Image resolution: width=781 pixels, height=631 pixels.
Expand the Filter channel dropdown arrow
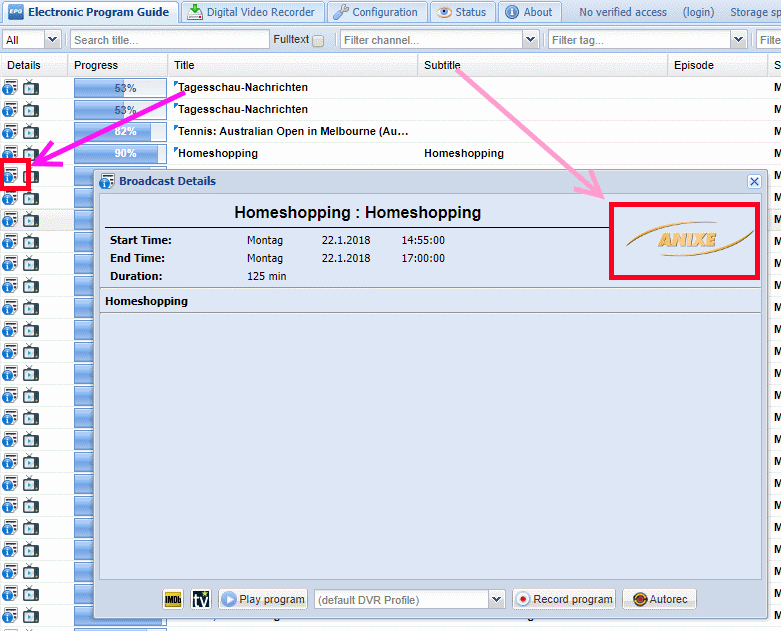coord(530,39)
